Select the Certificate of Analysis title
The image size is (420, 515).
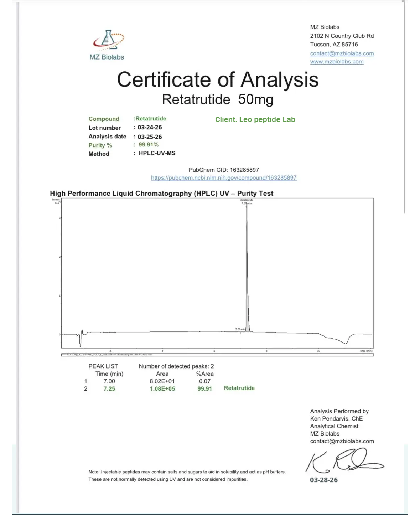218,79
